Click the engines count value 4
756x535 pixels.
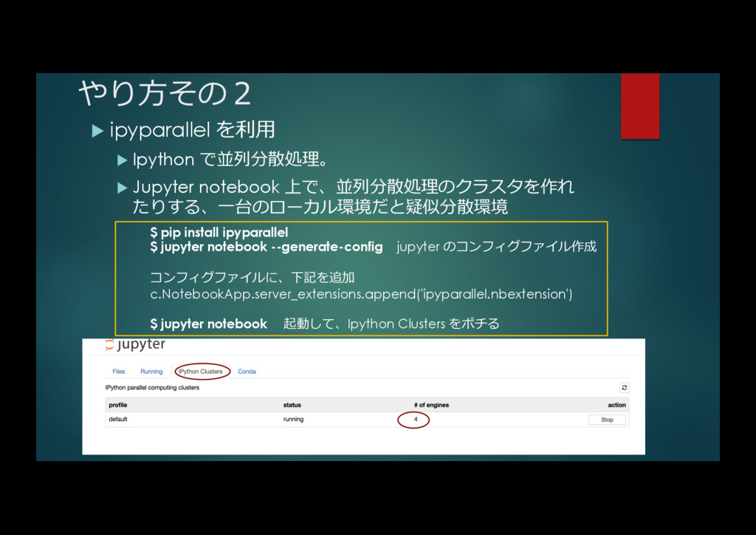pos(416,419)
